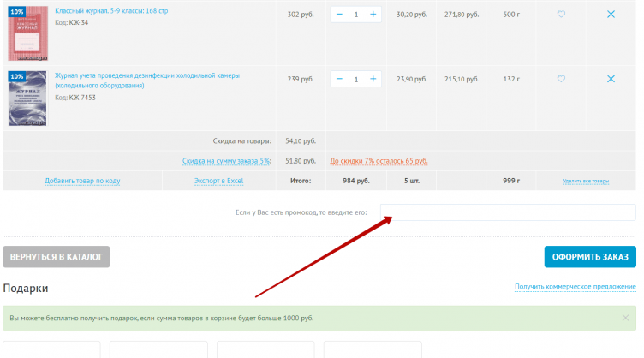Click Классный журнал product thumbnail
The width and height of the screenshot is (644, 358).
pyautogui.click(x=27, y=33)
